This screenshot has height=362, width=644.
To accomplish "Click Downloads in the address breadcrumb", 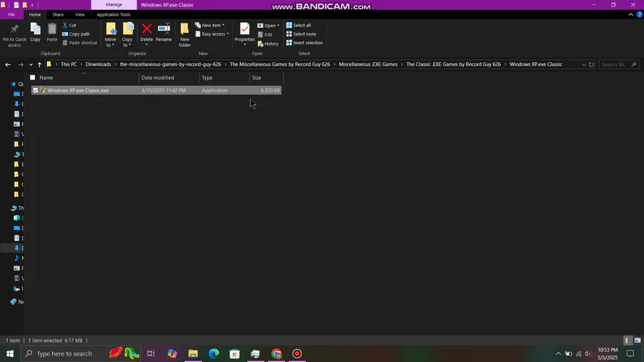I will (98, 64).
